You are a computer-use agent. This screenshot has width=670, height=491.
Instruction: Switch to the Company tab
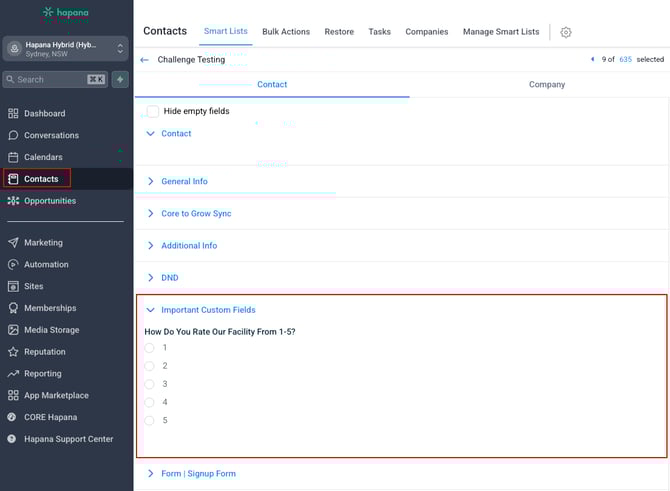[x=546, y=85]
